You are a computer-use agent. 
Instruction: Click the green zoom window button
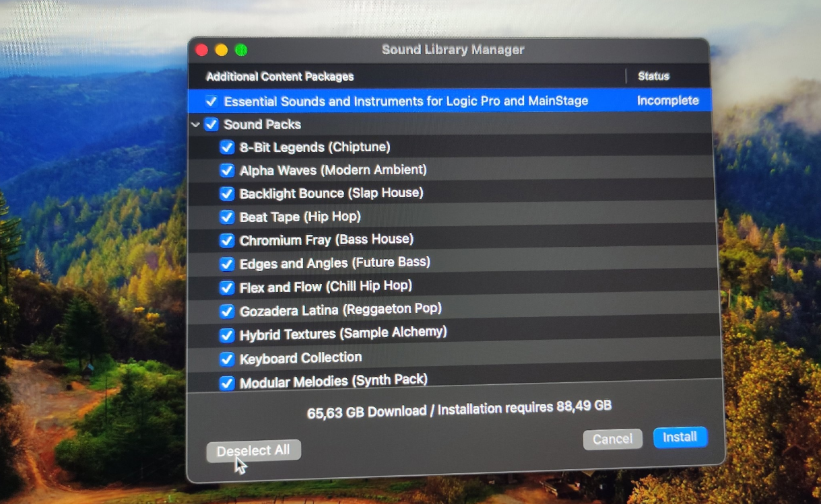point(240,50)
